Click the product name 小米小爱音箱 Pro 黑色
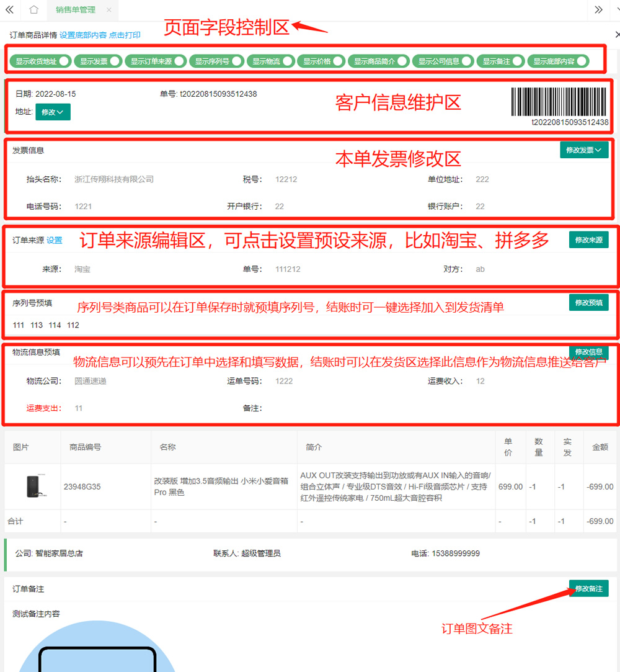The image size is (620, 672). click(x=221, y=487)
